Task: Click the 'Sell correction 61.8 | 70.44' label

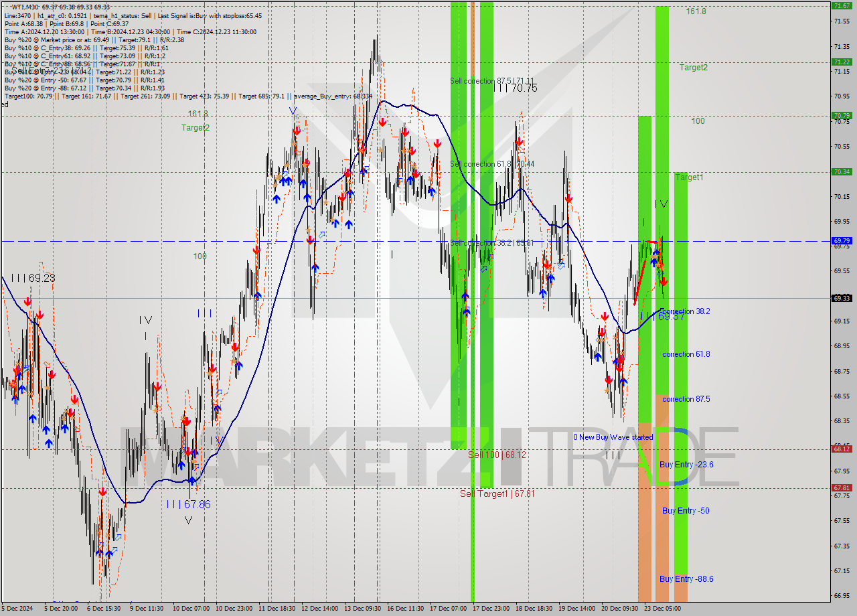Action: (492, 164)
